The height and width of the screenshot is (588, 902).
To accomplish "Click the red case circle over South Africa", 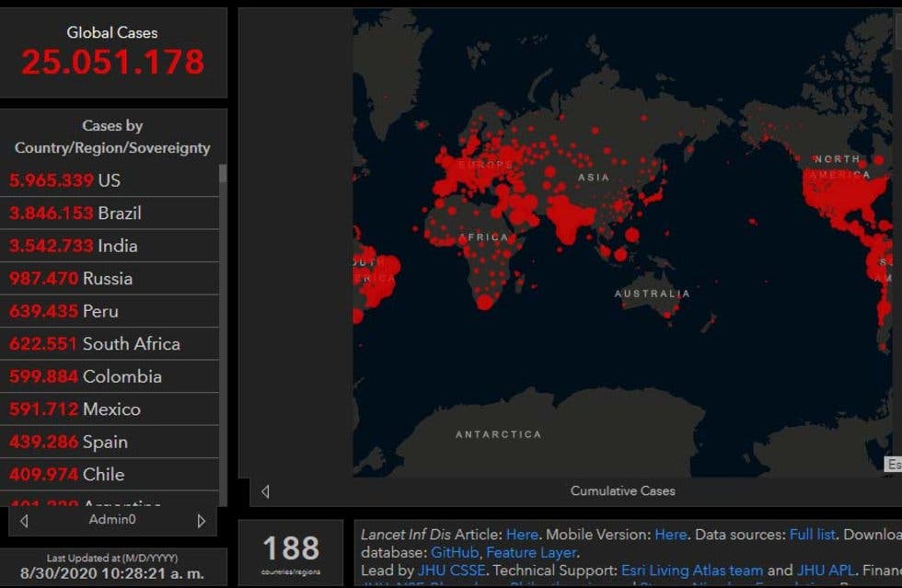I will (485, 301).
